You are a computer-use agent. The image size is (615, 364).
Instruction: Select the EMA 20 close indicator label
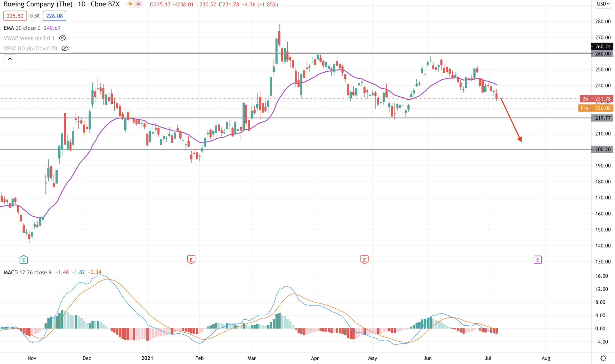[x=22, y=28]
